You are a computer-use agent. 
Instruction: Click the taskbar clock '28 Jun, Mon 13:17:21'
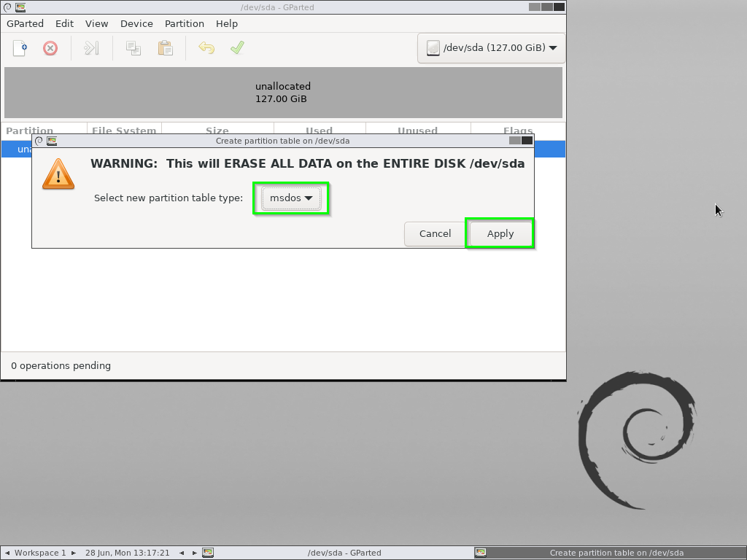(128, 553)
